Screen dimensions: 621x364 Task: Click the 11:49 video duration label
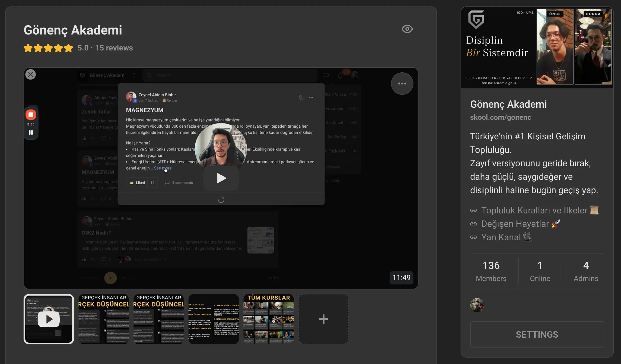(x=401, y=278)
